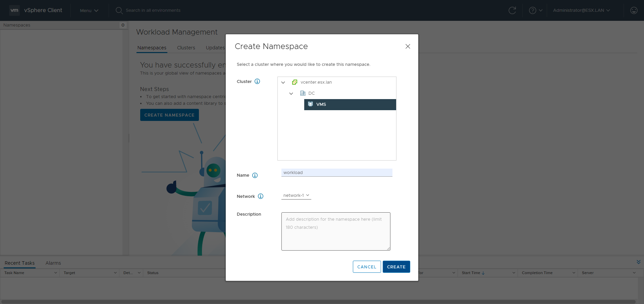Click the Network info icon

click(x=261, y=196)
